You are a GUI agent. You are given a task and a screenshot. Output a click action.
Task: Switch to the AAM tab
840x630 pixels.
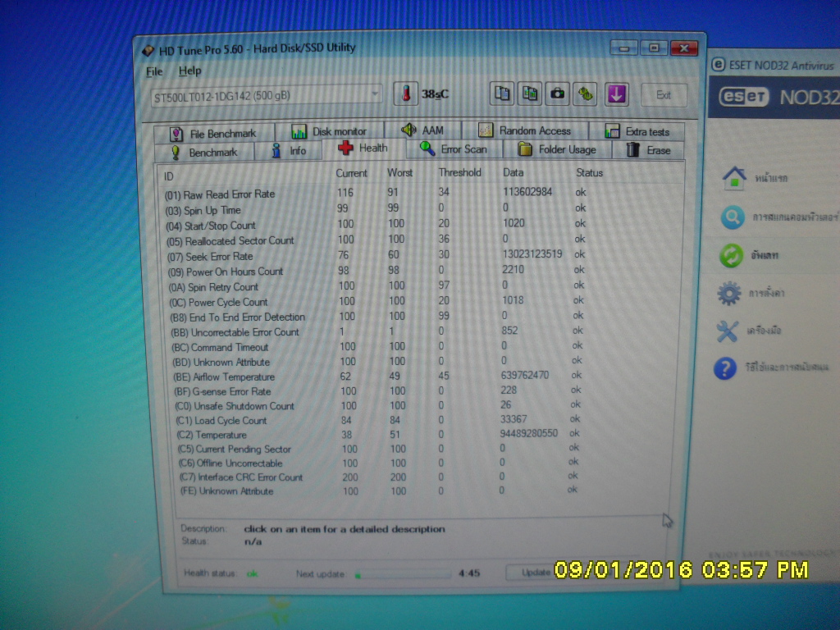click(x=422, y=130)
